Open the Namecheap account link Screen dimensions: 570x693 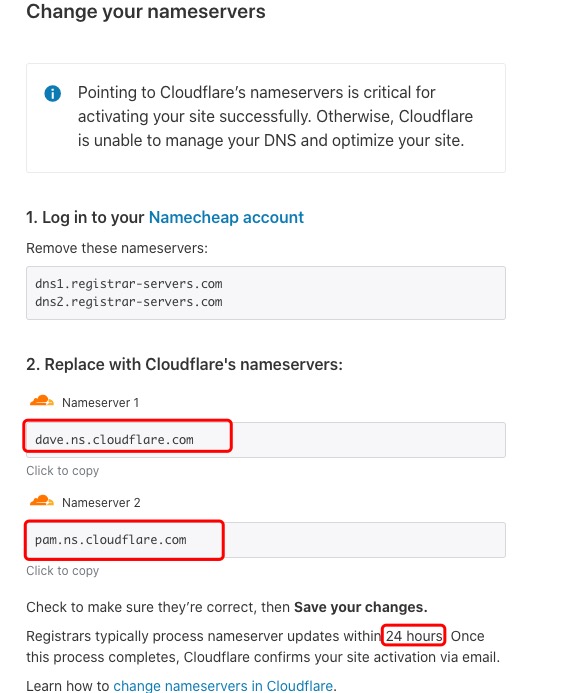click(226, 217)
